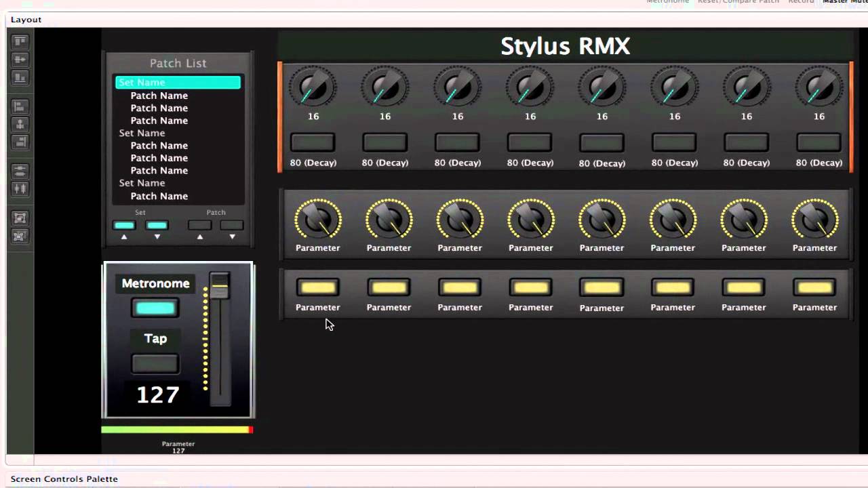
Task: Click the Set up-arrow under the left cyan button
Action: [x=124, y=237]
